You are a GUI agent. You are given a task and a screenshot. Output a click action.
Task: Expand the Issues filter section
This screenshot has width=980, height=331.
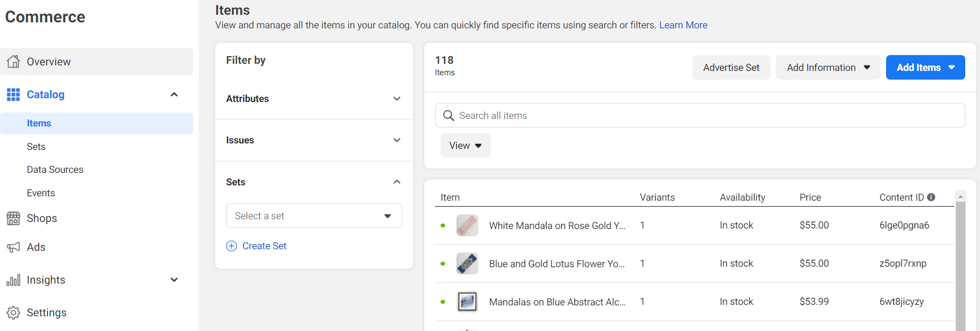pyautogui.click(x=314, y=140)
